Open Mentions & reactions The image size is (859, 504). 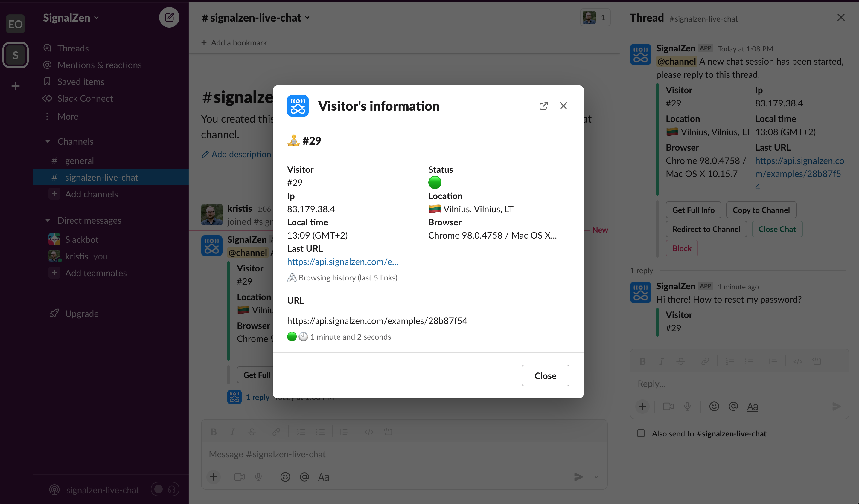[x=99, y=65]
